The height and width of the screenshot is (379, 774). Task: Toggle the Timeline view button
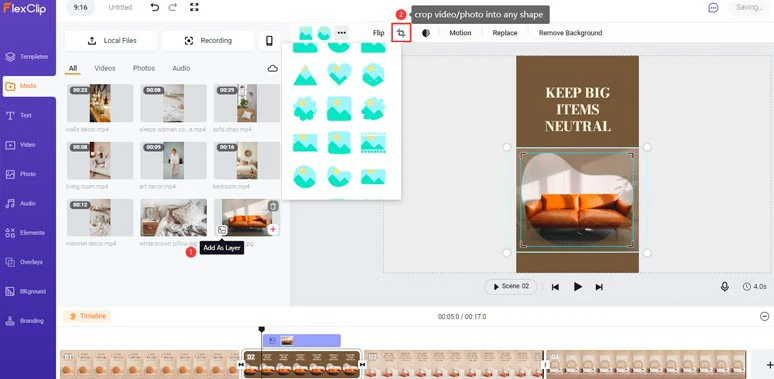[88, 316]
